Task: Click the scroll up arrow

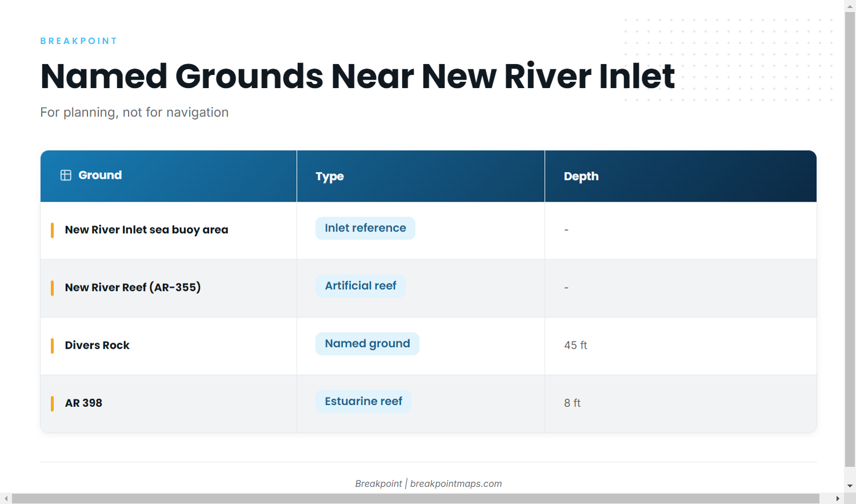Action: click(x=850, y=6)
